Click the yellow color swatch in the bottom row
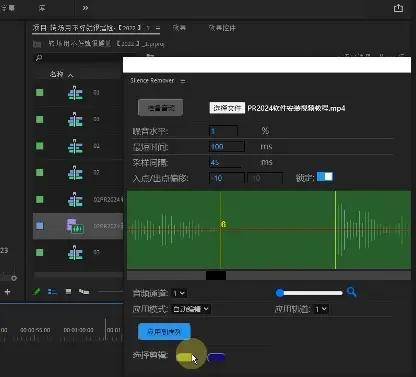416x377 pixels. click(x=185, y=358)
